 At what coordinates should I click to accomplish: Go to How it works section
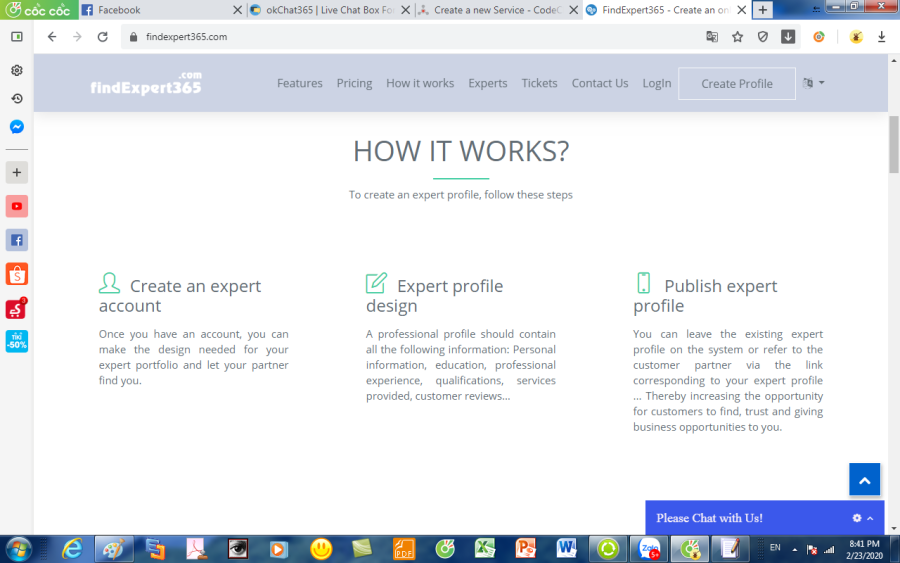[420, 83]
